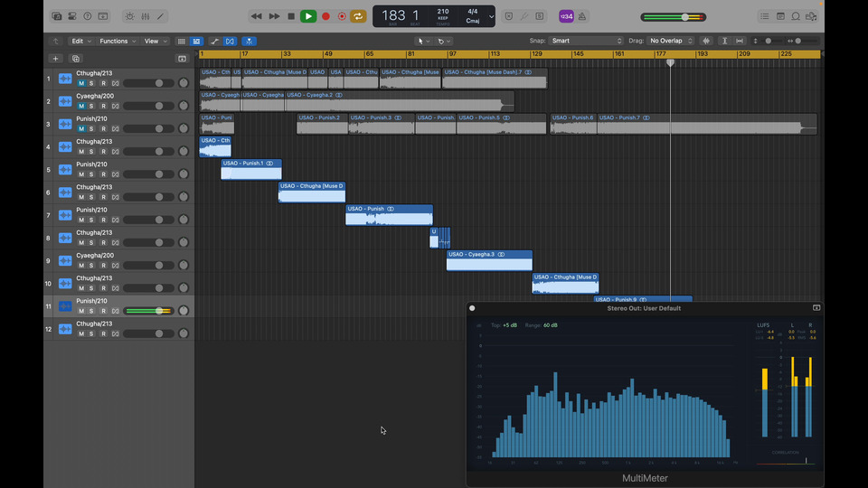
Task: Solo track 2 Cyaegha/200
Action: tap(91, 106)
